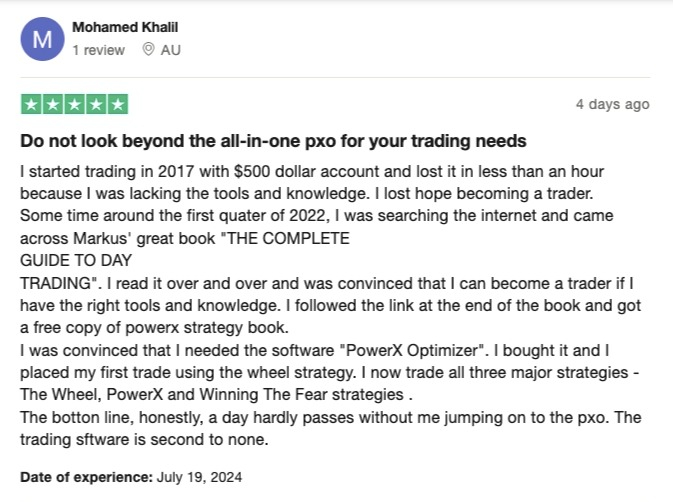Click the first green rating star
Viewport: 673px width, 502px height.
[31, 104]
